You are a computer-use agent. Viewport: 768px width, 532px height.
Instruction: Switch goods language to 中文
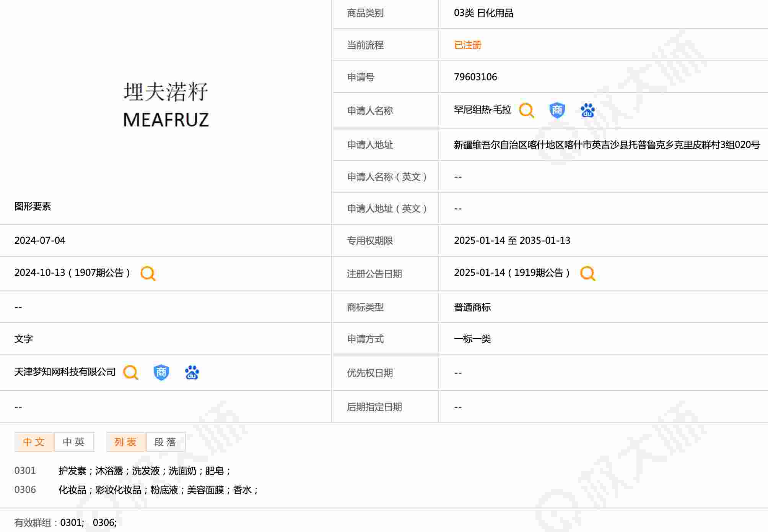tap(34, 442)
